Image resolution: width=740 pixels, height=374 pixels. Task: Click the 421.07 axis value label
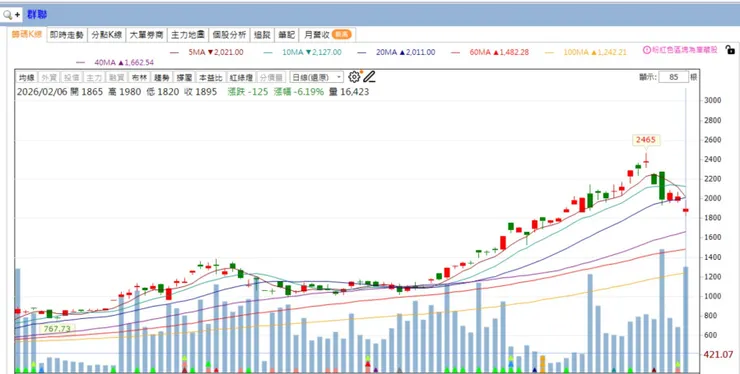718,354
